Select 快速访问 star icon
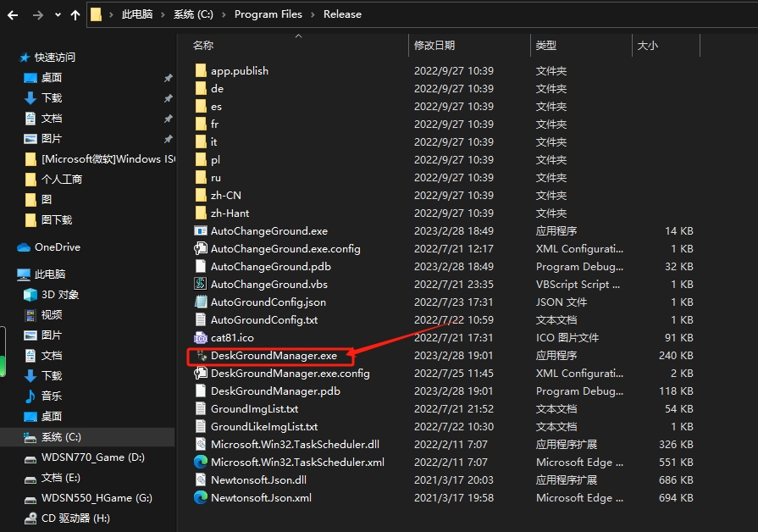Viewport: 758px width, 532px height. pos(25,58)
